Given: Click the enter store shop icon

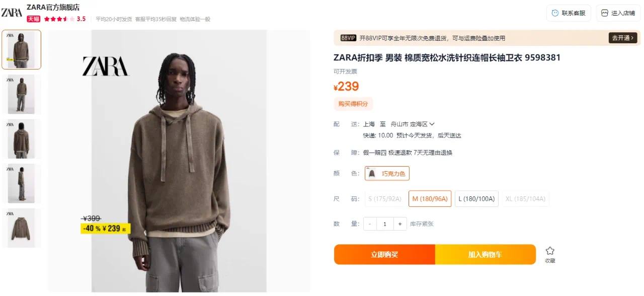Looking at the screenshot, I should [604, 13].
